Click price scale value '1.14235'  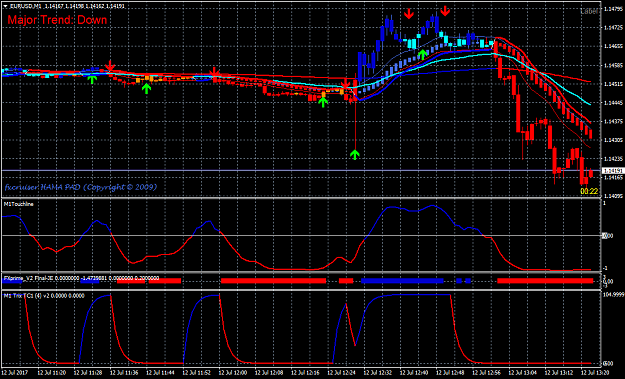(613, 159)
